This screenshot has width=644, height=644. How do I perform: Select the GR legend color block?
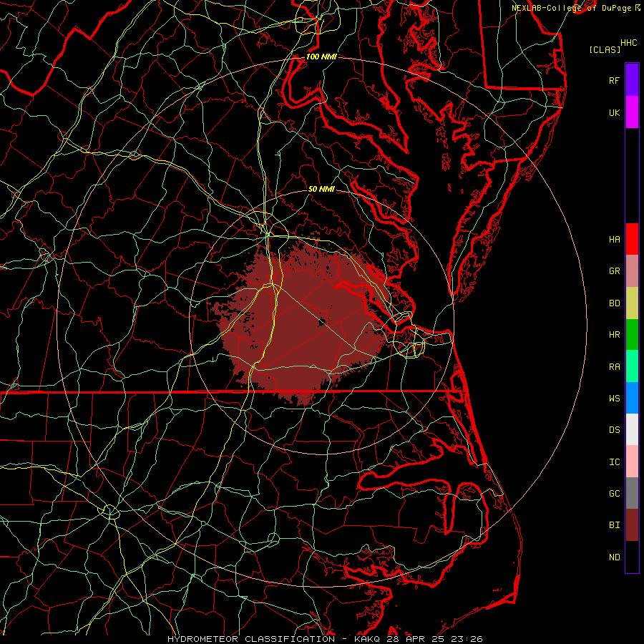tap(632, 271)
